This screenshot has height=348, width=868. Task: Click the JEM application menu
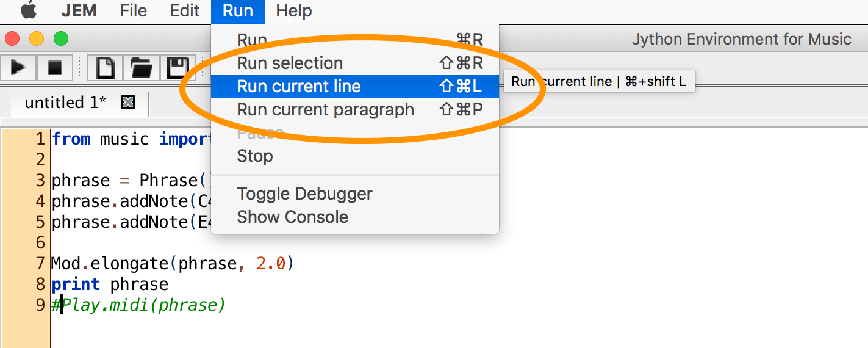(x=79, y=10)
